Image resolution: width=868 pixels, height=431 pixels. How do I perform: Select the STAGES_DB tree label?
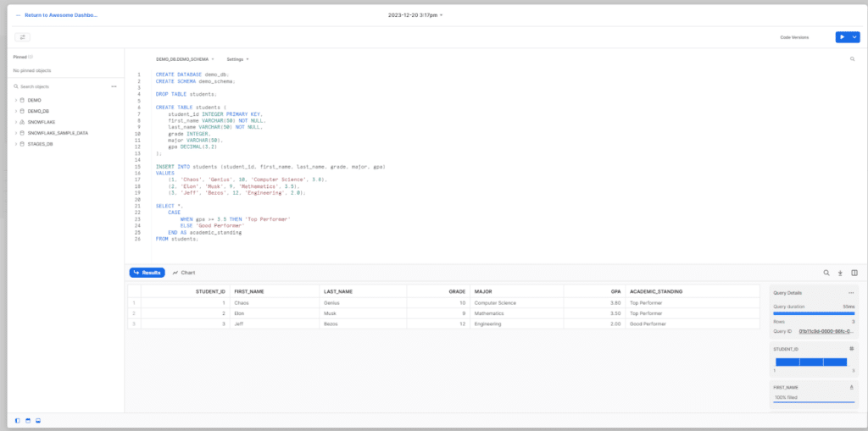click(x=41, y=144)
